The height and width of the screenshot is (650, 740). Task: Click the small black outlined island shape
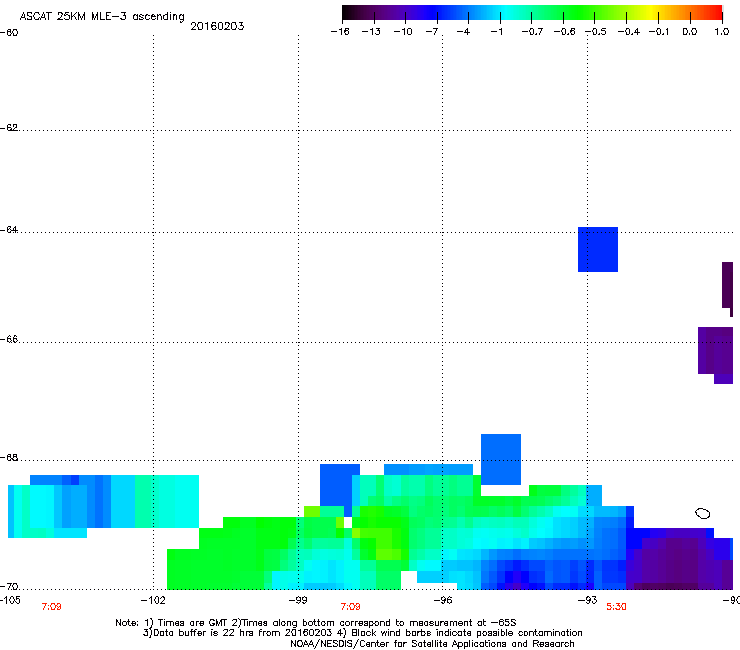click(x=703, y=513)
